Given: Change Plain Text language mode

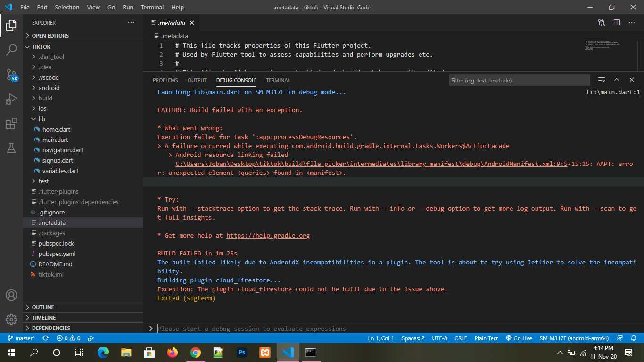Looking at the screenshot, I should [x=486, y=338].
